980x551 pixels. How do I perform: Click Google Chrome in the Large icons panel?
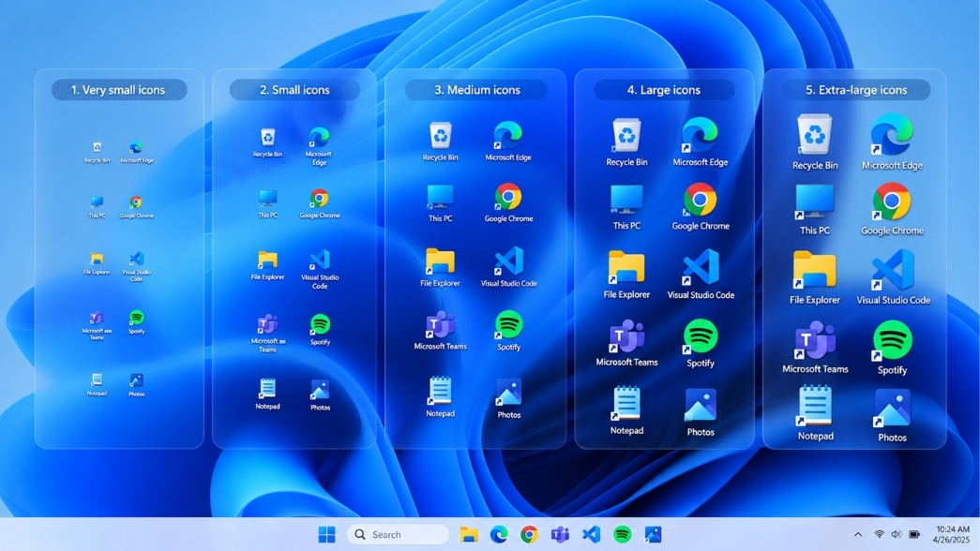click(700, 207)
